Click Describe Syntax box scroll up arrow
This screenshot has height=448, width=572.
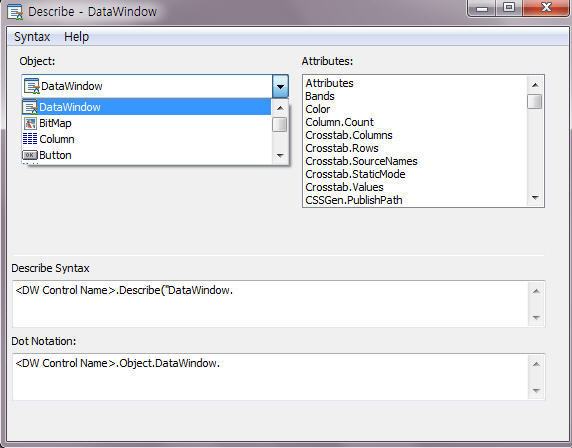tap(536, 291)
